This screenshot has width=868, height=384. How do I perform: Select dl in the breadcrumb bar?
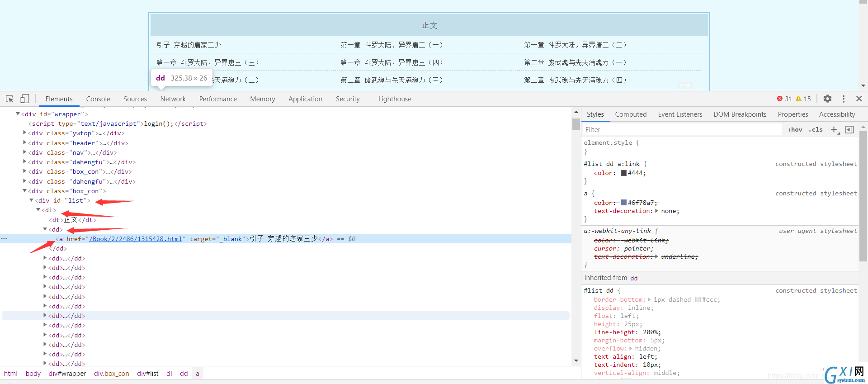coord(169,374)
